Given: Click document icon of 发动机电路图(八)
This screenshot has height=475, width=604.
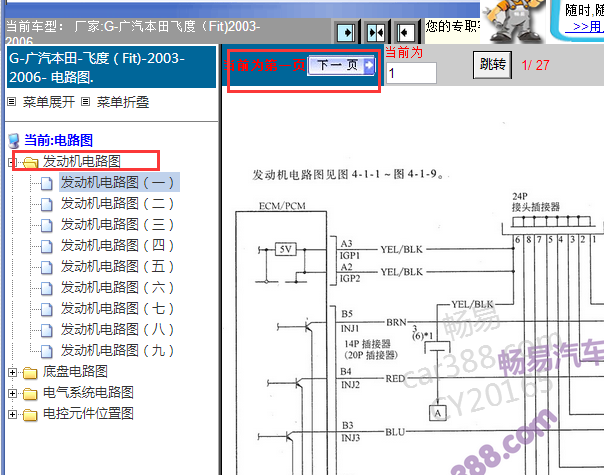Looking at the screenshot, I should click(47, 331).
